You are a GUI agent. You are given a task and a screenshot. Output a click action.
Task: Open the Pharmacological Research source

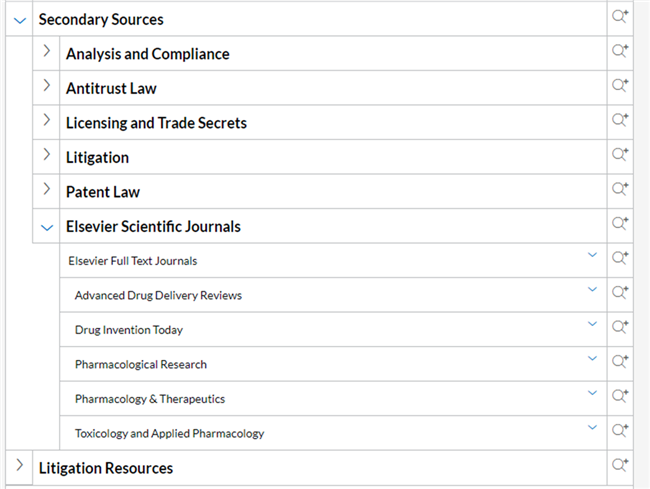click(141, 364)
